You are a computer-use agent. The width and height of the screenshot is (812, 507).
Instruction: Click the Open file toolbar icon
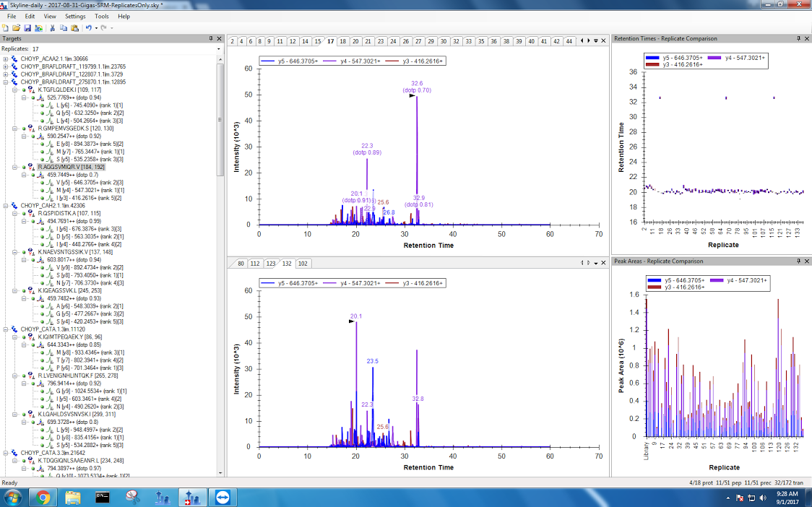pos(17,27)
